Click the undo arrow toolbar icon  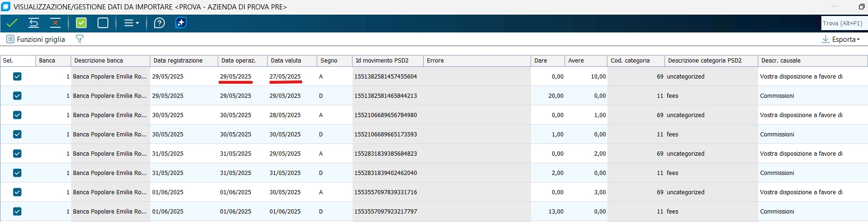click(x=33, y=23)
